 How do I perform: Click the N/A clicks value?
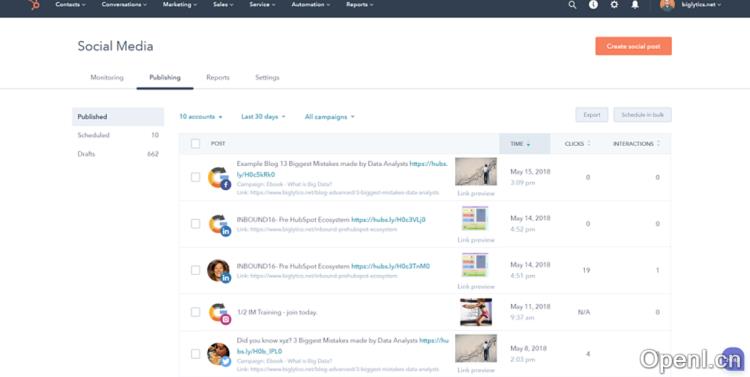(x=584, y=312)
